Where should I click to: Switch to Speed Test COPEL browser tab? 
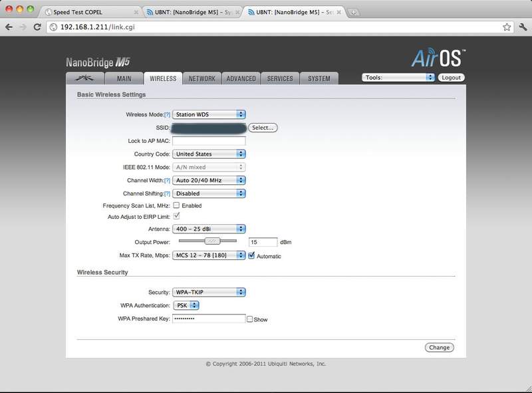tap(90, 12)
